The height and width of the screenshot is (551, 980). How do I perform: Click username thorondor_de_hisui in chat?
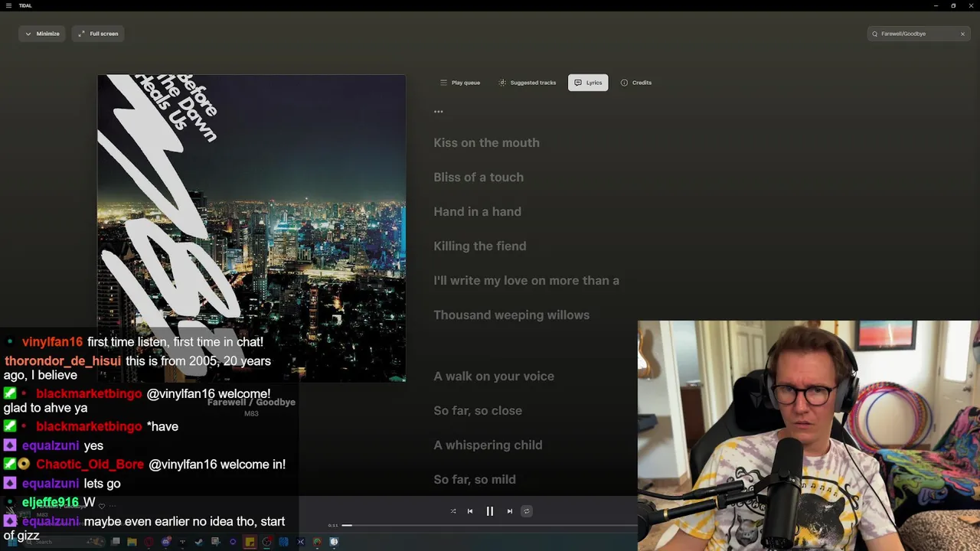click(x=63, y=361)
